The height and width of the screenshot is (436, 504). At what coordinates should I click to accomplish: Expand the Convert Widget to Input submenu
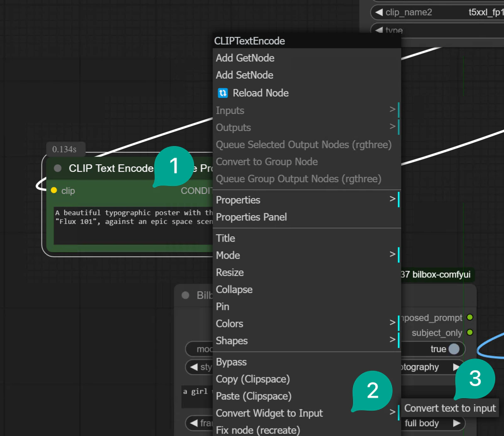[269, 413]
